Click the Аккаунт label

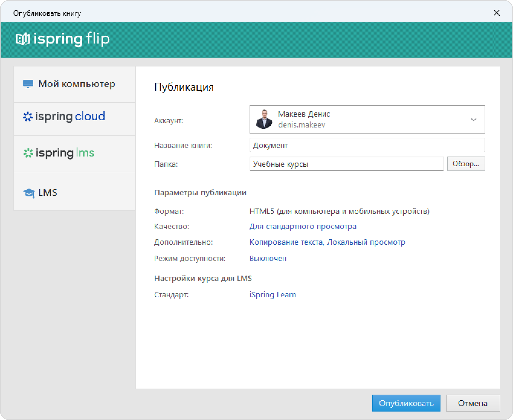click(169, 121)
